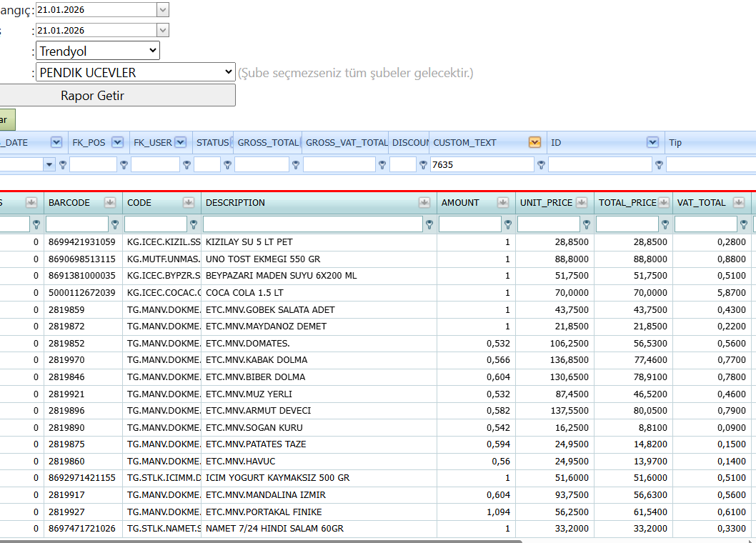
Task: Click barcode cell 2819875
Action: [x=84, y=444]
